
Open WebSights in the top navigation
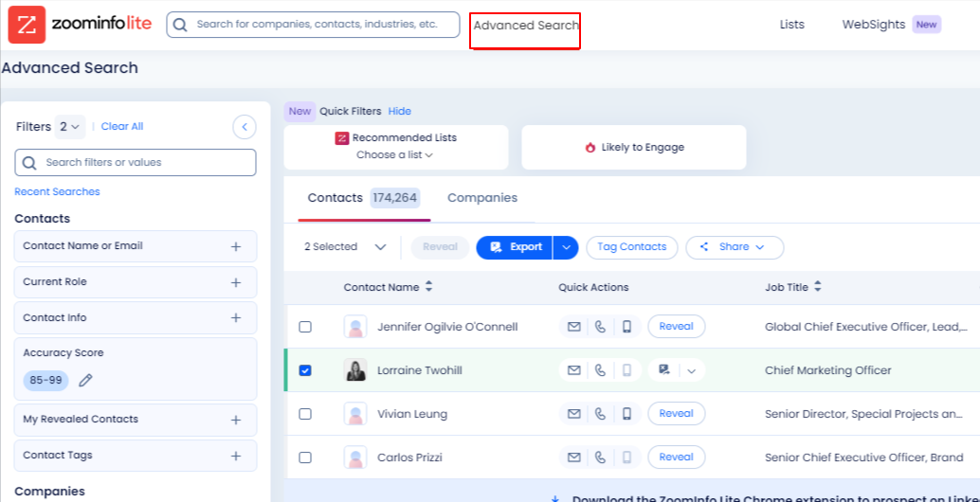coord(873,25)
